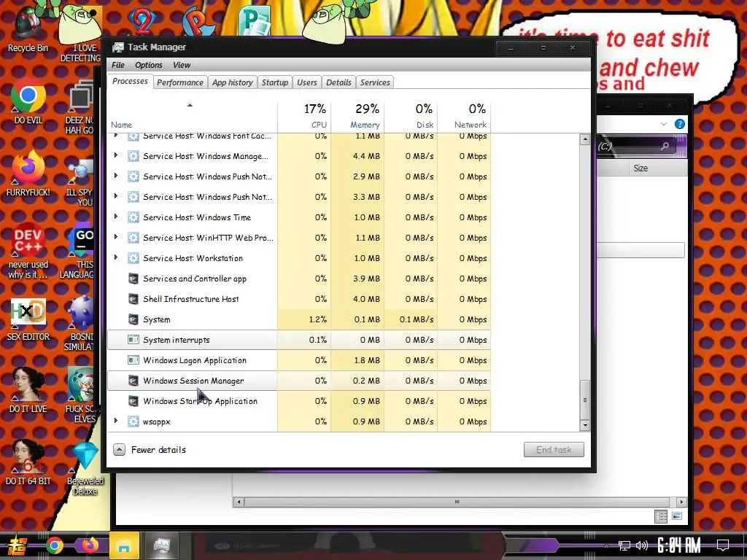Viewport: 747px width, 560px height.
Task: Switch to the Startup tab
Action: pos(275,82)
